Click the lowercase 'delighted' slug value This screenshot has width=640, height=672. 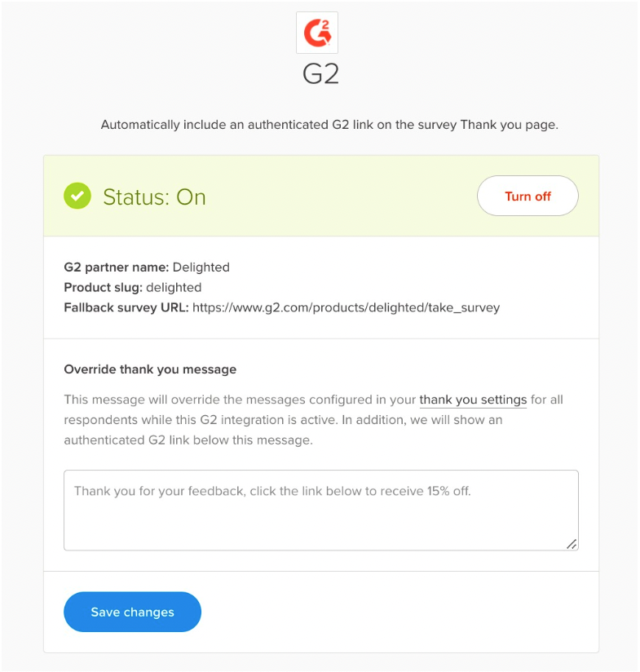(x=174, y=287)
